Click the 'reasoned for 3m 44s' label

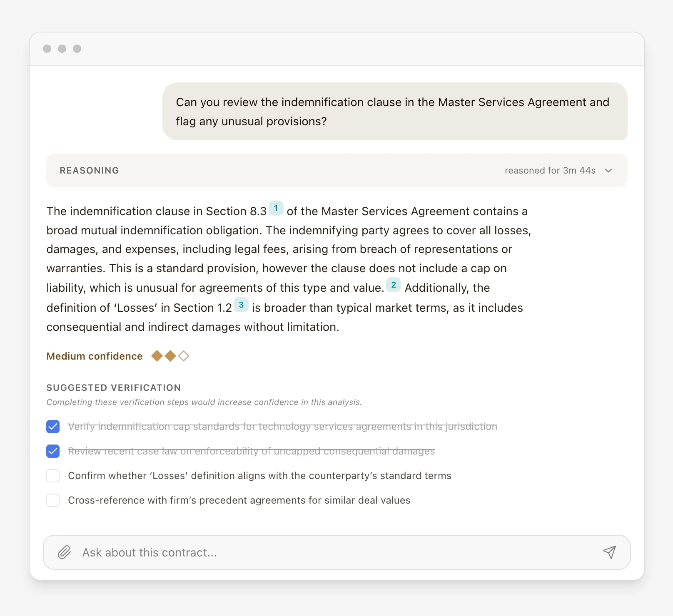coord(550,171)
